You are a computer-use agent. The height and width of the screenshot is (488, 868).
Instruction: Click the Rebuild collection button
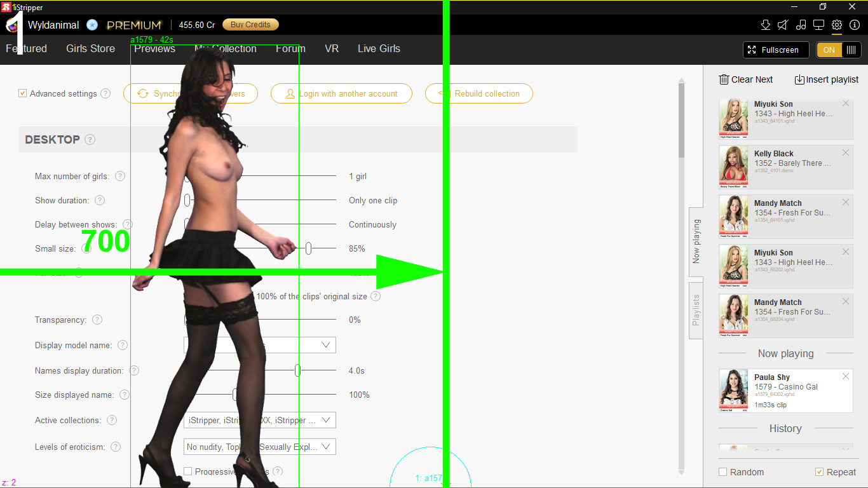[x=479, y=93]
